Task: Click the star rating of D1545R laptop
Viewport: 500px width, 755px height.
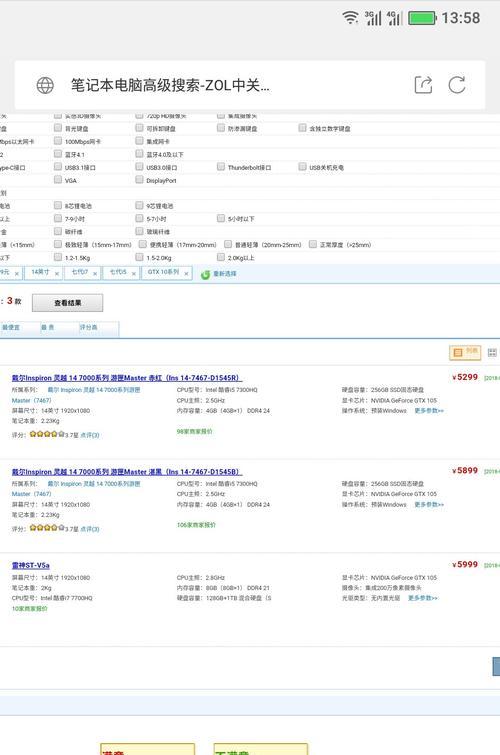Action: (x=47, y=434)
